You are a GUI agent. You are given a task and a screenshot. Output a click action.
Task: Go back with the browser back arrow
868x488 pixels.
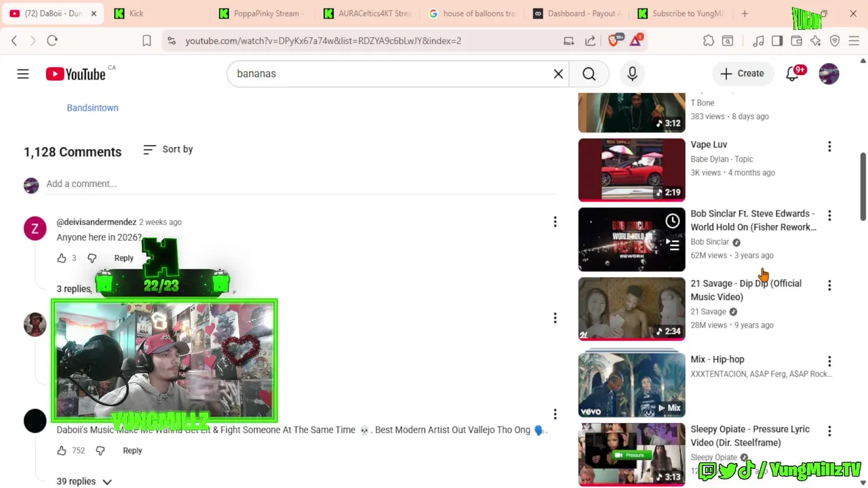(14, 41)
